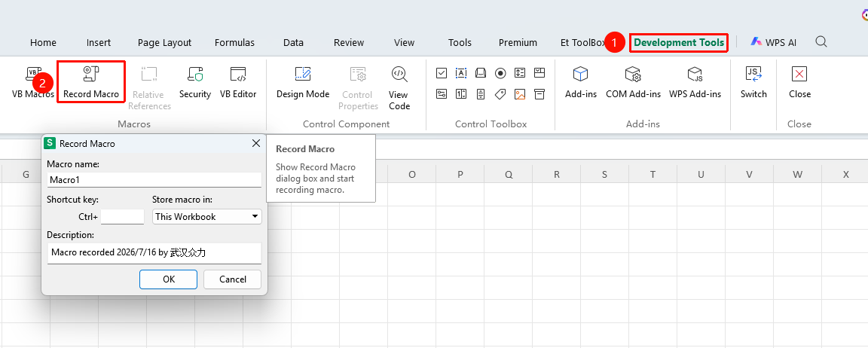Open the search magnifier icon
Viewport: 868px width, 348px height.
point(821,41)
